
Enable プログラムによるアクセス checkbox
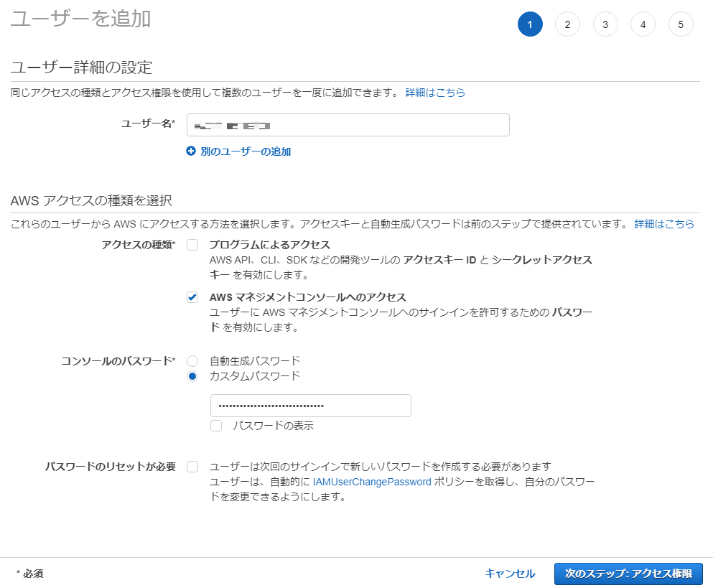click(193, 245)
